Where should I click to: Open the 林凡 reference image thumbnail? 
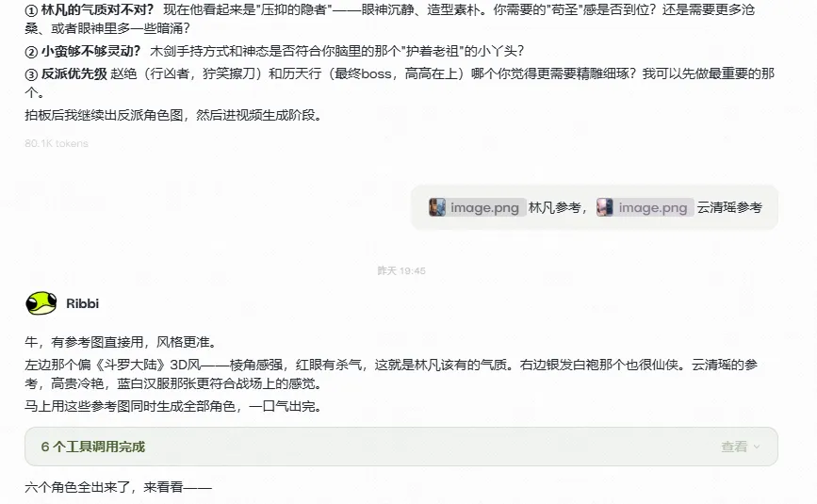(437, 207)
